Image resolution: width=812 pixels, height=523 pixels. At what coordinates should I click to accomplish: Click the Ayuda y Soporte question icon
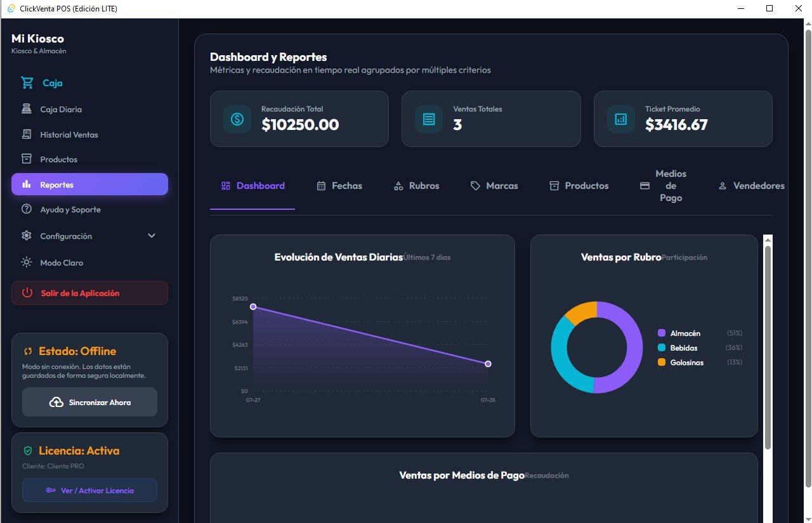click(x=27, y=209)
